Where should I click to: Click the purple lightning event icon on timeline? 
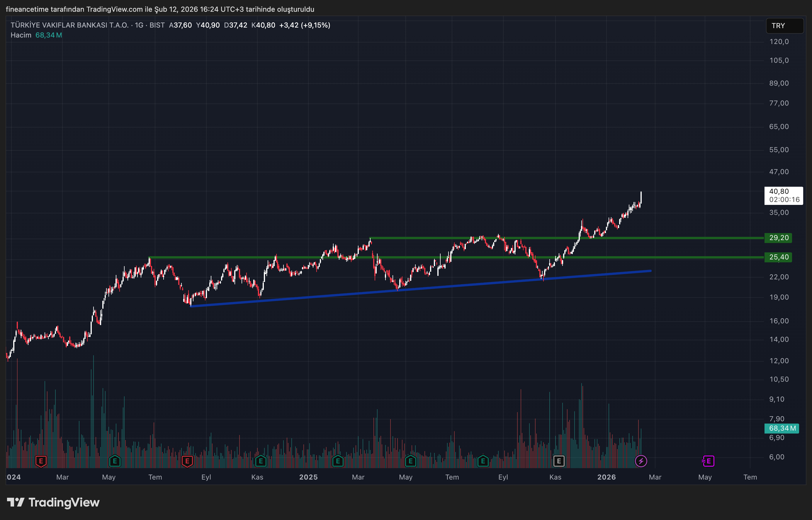[x=641, y=461]
